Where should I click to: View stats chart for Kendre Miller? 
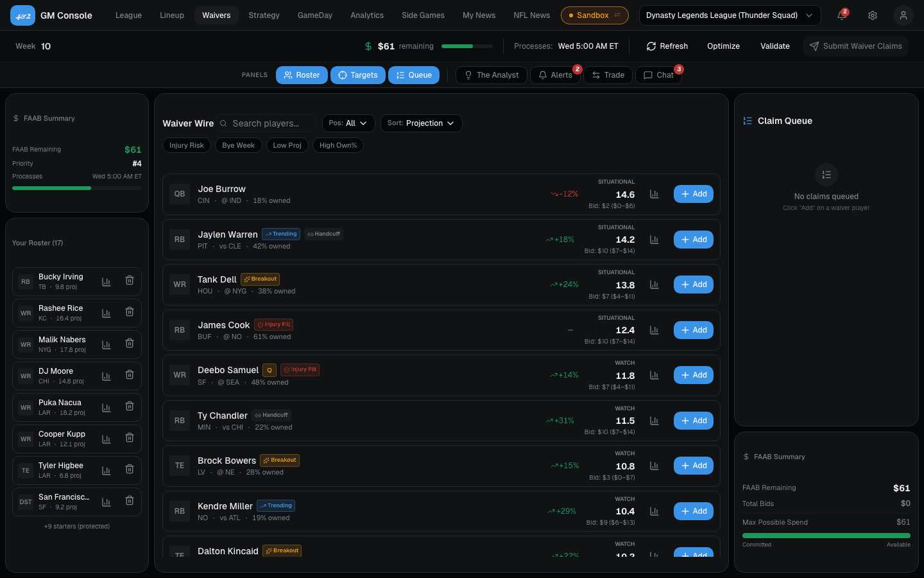coord(654,511)
